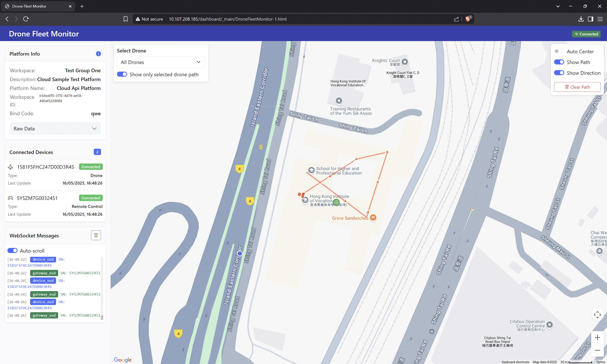Toggle Show only selected drone path
Viewport: 607px width, 364px height.
click(122, 74)
